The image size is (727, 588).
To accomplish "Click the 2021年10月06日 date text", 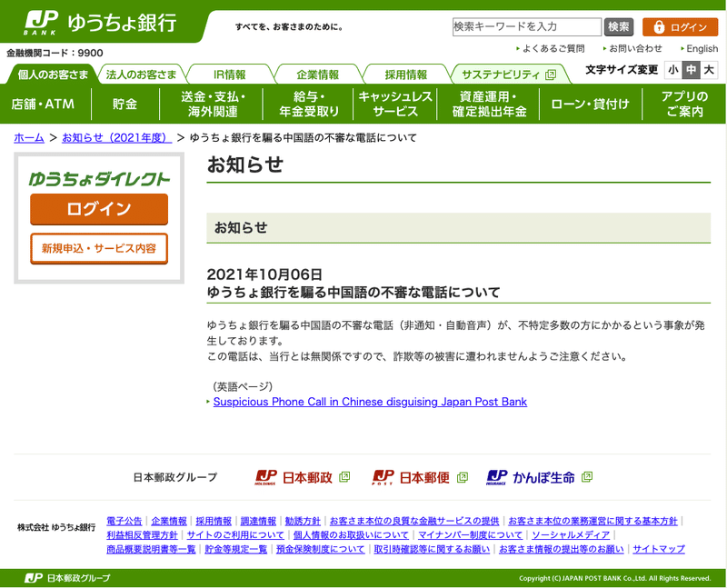I will pos(264,274).
